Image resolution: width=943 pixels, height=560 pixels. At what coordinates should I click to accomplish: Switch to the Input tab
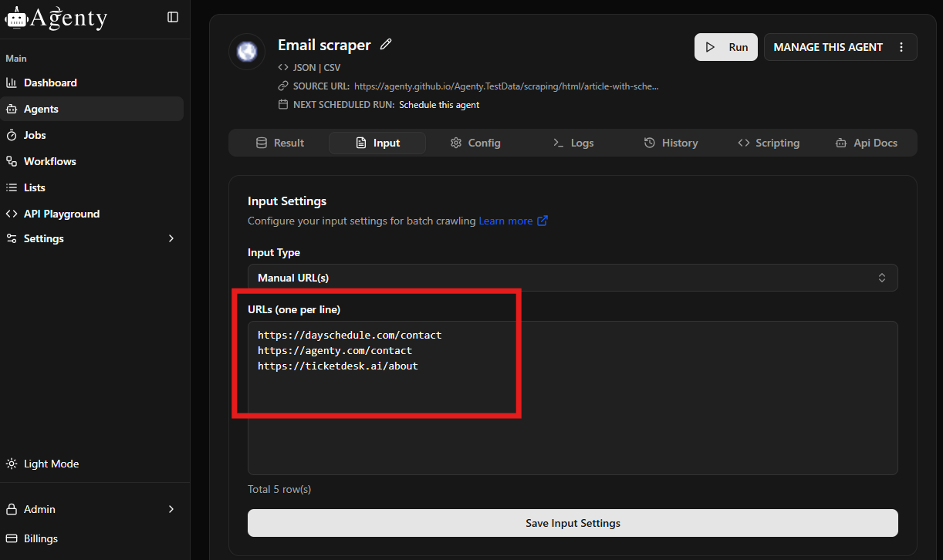[377, 143]
